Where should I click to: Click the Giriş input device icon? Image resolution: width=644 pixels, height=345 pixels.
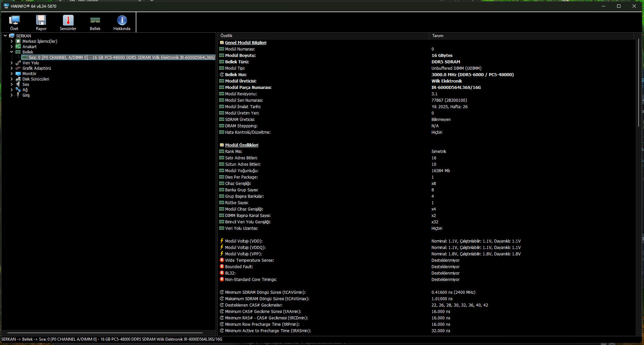coord(19,95)
